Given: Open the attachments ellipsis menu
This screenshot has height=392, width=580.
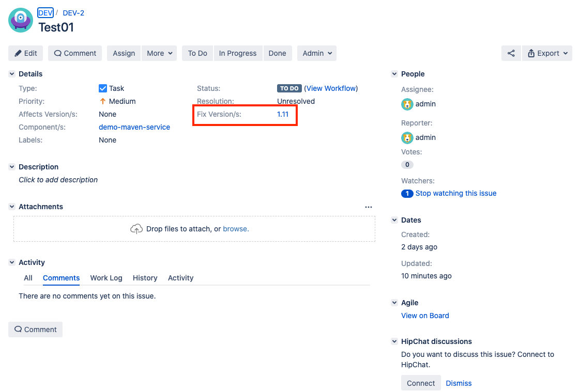Looking at the screenshot, I should 368,207.
